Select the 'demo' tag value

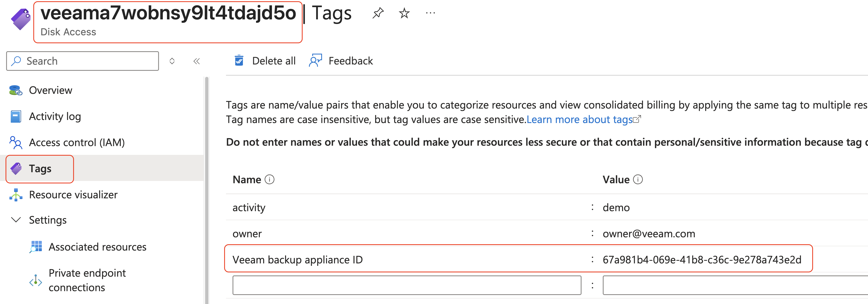pyautogui.click(x=616, y=207)
